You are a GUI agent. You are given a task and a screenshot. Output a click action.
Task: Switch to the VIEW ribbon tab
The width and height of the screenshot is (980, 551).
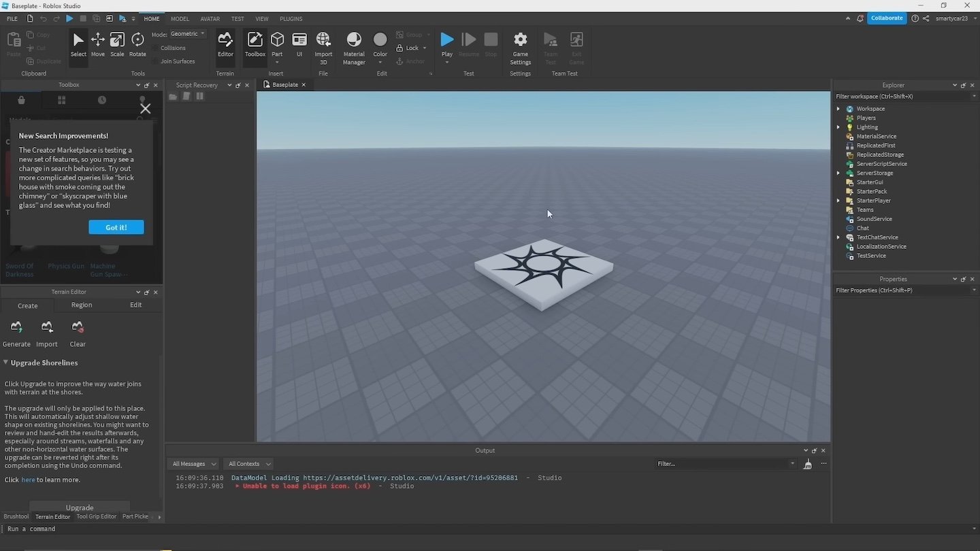tap(262, 19)
